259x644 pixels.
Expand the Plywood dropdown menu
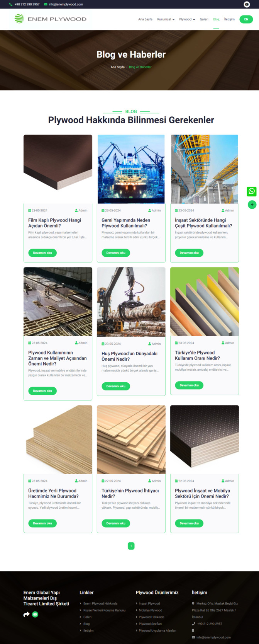[187, 19]
